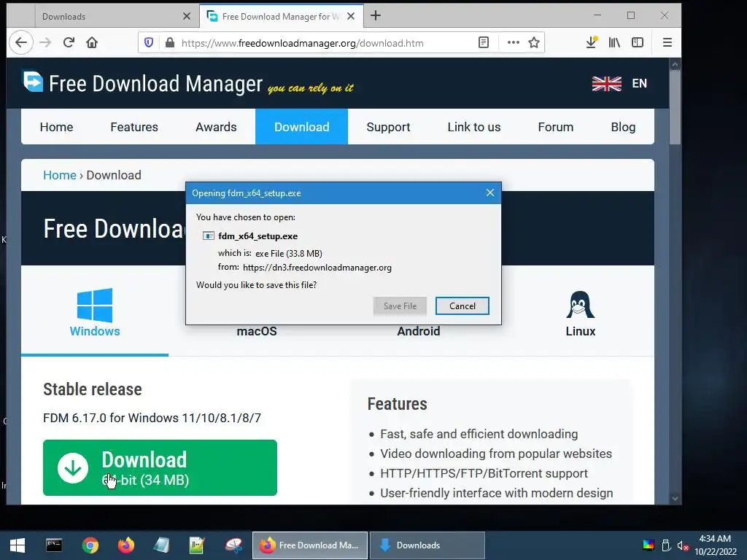Image resolution: width=747 pixels, height=560 pixels.
Task: Open the Support navigation item
Action: click(388, 127)
